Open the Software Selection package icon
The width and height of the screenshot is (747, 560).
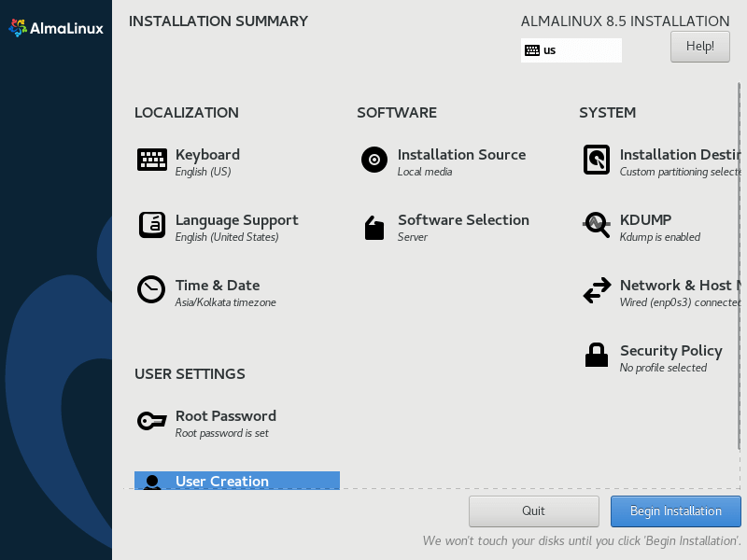click(374, 228)
